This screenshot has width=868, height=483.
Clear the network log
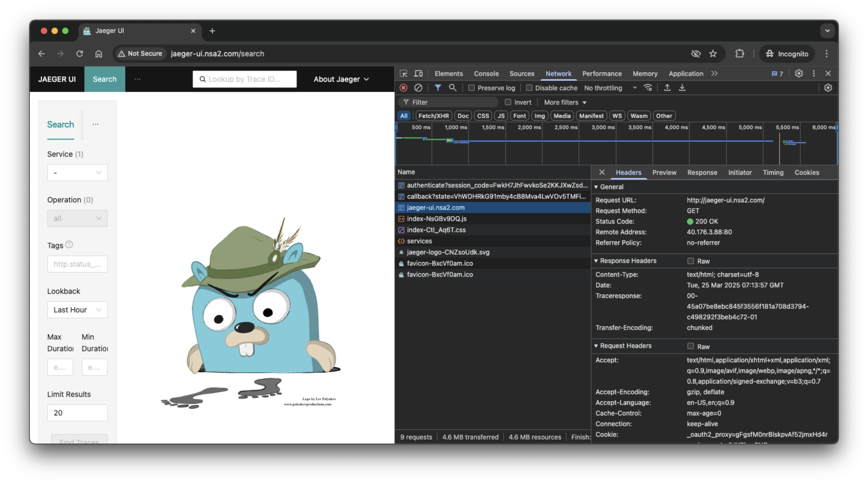[x=418, y=88]
